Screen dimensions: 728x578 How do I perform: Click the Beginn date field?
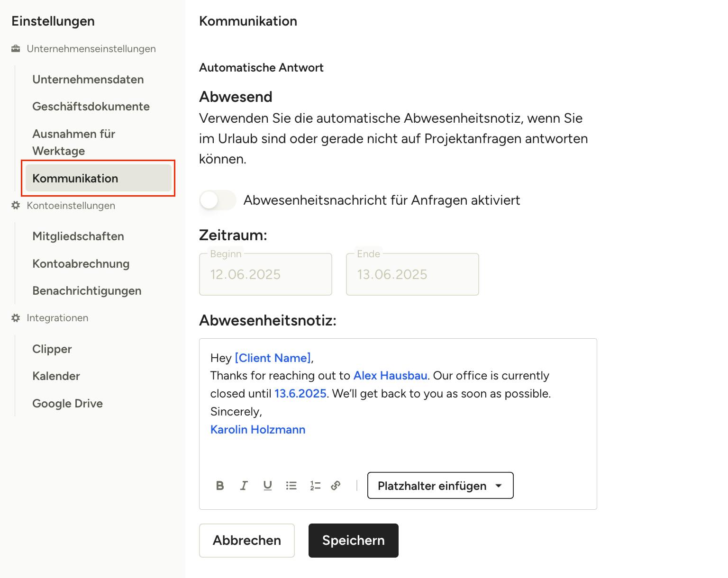(265, 274)
